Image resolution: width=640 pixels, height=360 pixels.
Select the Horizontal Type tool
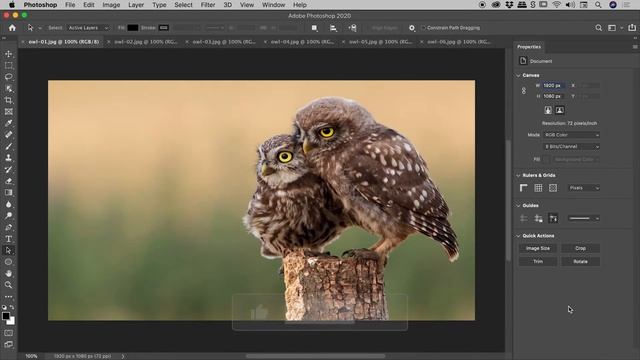(8, 239)
